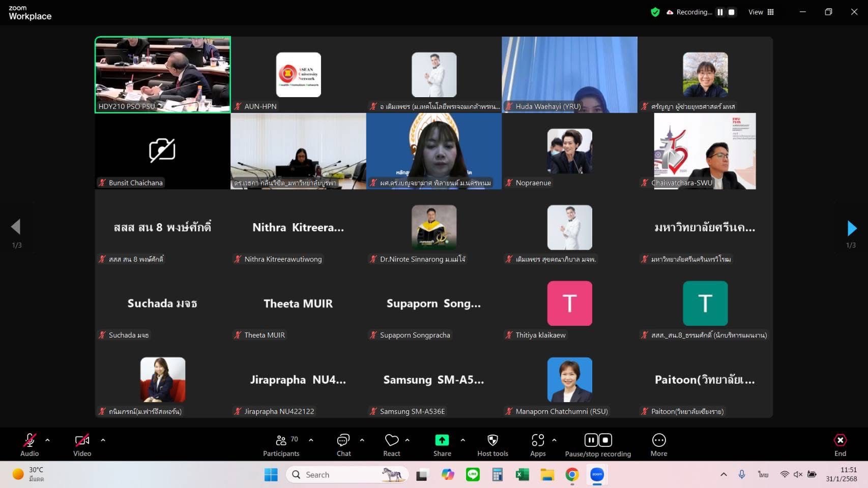Toggle the Video camera on
Screen dimensions: 868x488
pyautogui.click(x=82, y=440)
